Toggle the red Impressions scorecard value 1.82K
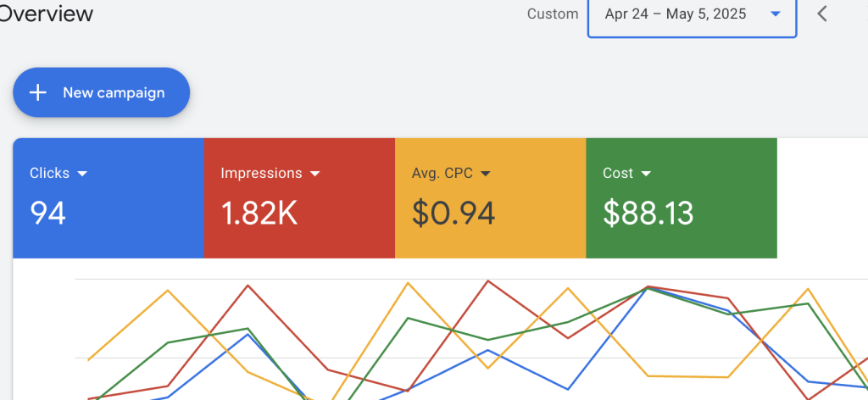The height and width of the screenshot is (400, 868). point(259,214)
